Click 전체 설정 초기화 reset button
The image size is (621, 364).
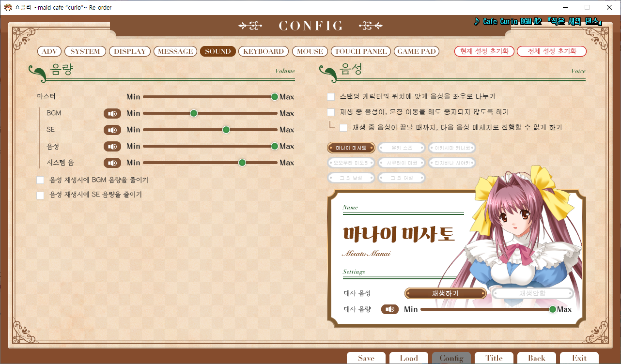coord(552,51)
